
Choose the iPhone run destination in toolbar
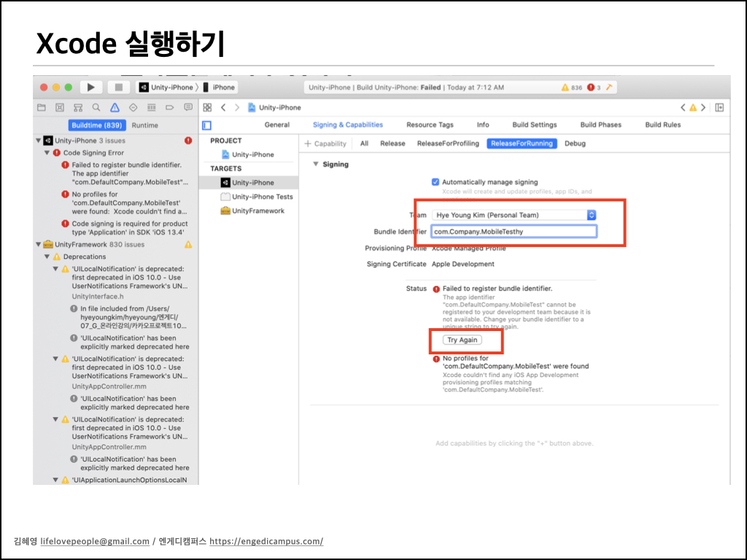(219, 87)
